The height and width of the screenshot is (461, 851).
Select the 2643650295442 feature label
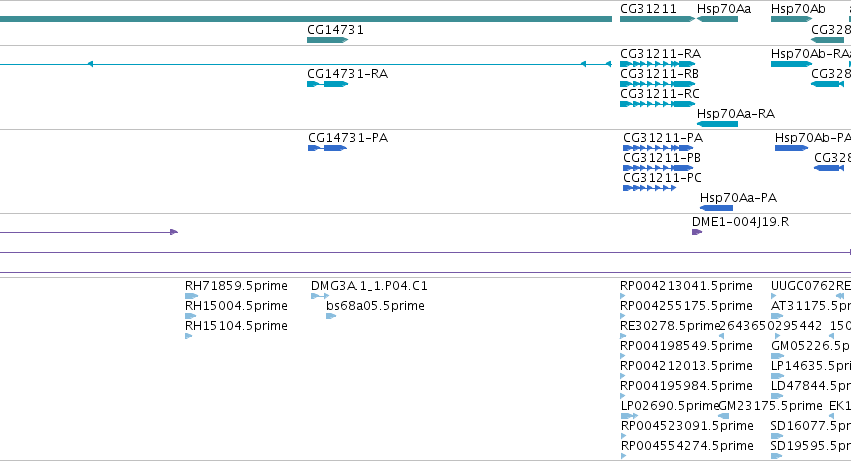coord(770,326)
